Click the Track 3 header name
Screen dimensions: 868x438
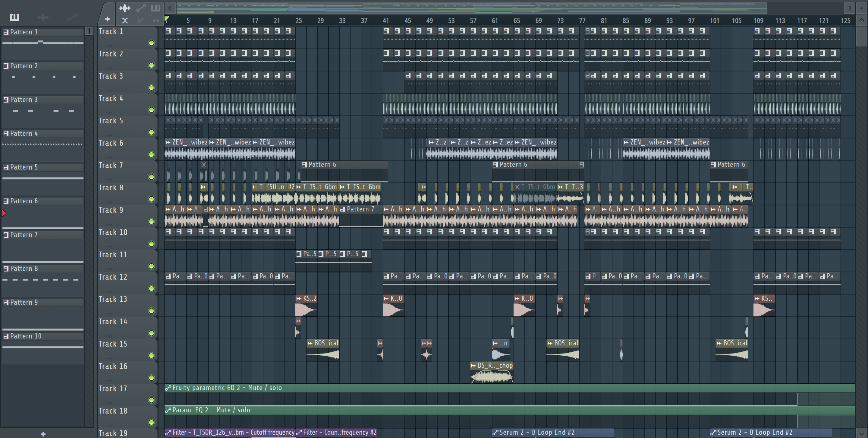pos(111,76)
